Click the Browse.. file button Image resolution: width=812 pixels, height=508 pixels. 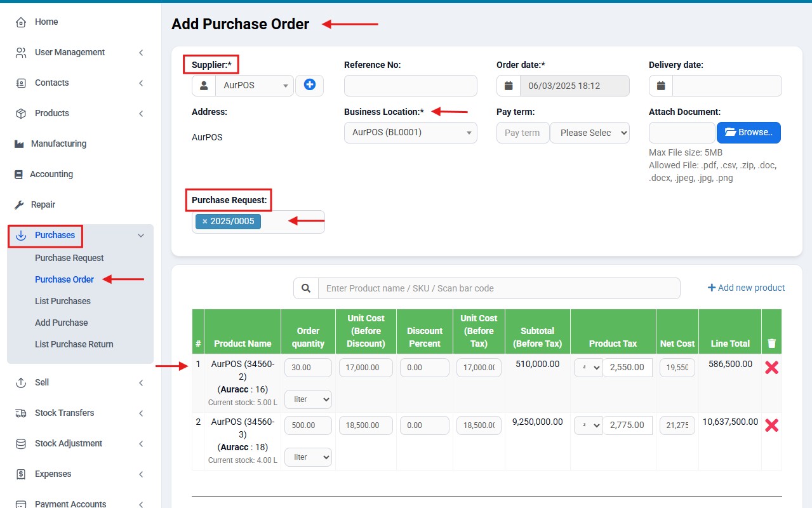click(749, 133)
